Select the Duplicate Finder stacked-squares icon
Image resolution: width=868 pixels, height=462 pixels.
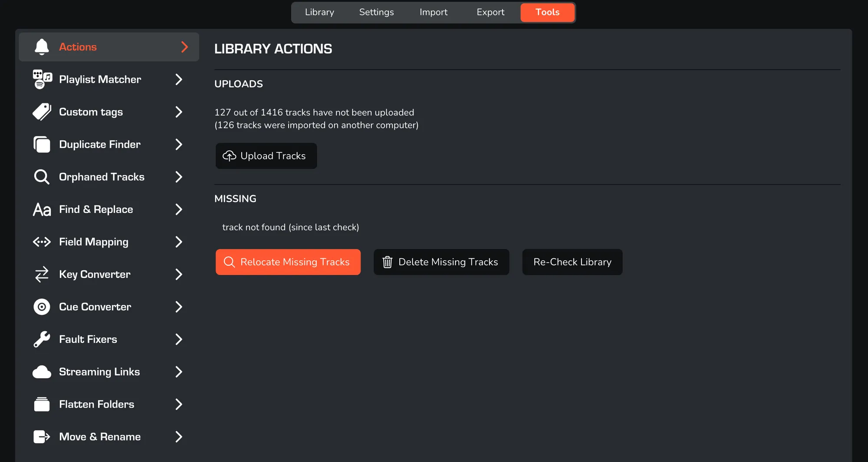pyautogui.click(x=42, y=144)
